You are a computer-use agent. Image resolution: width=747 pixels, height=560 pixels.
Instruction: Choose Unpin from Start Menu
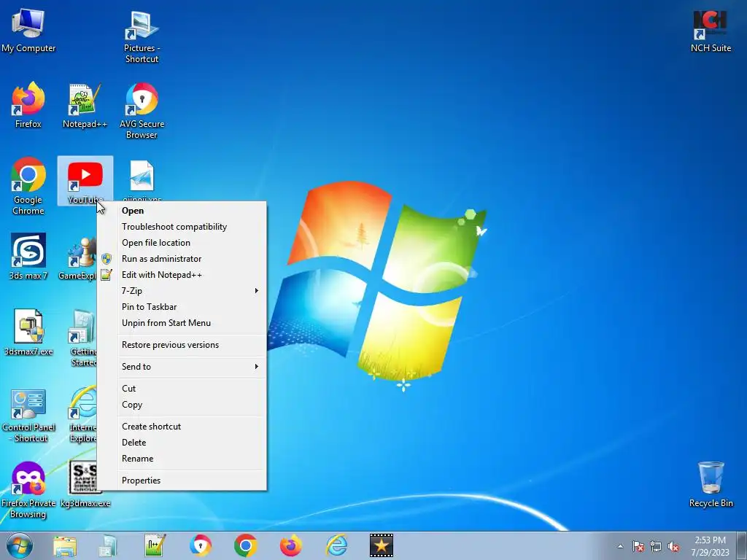[x=182, y=323]
